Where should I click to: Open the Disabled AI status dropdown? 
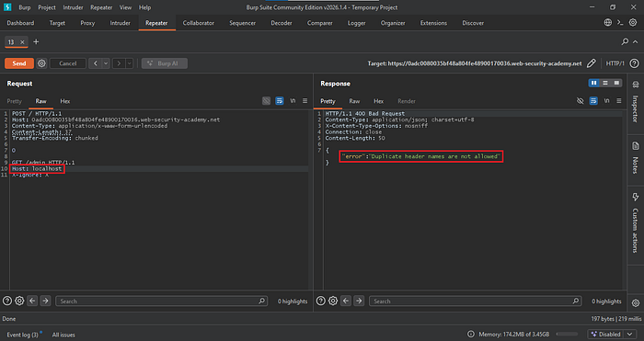[x=612, y=335]
